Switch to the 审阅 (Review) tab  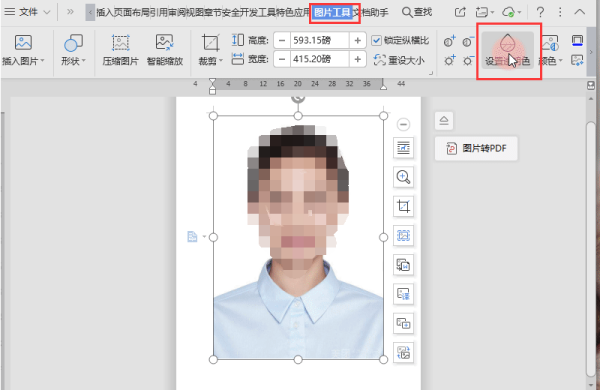(177, 13)
